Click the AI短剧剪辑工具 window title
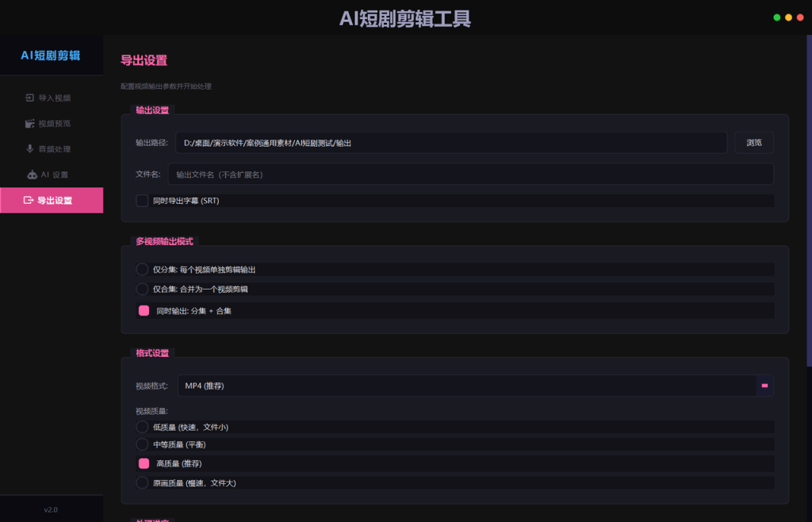812x522 pixels. tap(405, 19)
